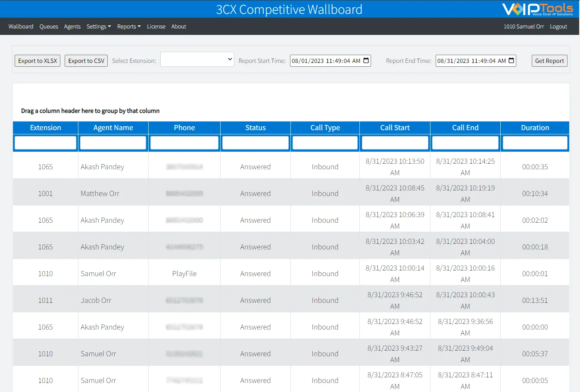Screen dimensions: 580x392
Task: Open calendar picker for Report Start Time
Action: point(366,61)
